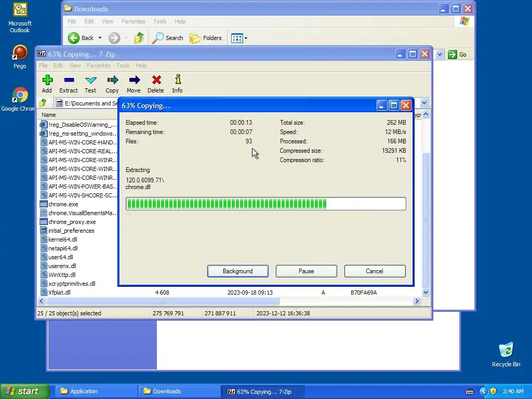This screenshot has width=532, height=399.
Task: Switch to the Application taskbar button
Action: point(96,391)
